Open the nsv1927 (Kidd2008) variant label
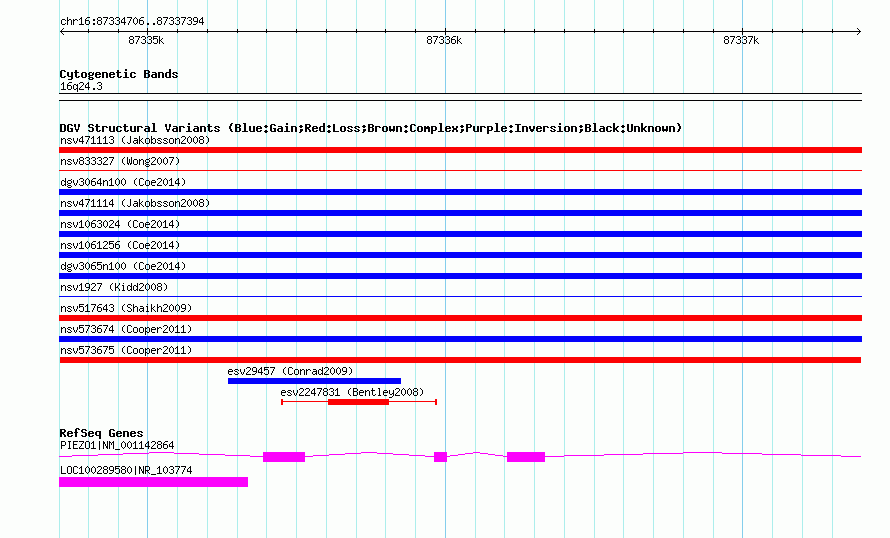890x538 pixels. coord(114,287)
